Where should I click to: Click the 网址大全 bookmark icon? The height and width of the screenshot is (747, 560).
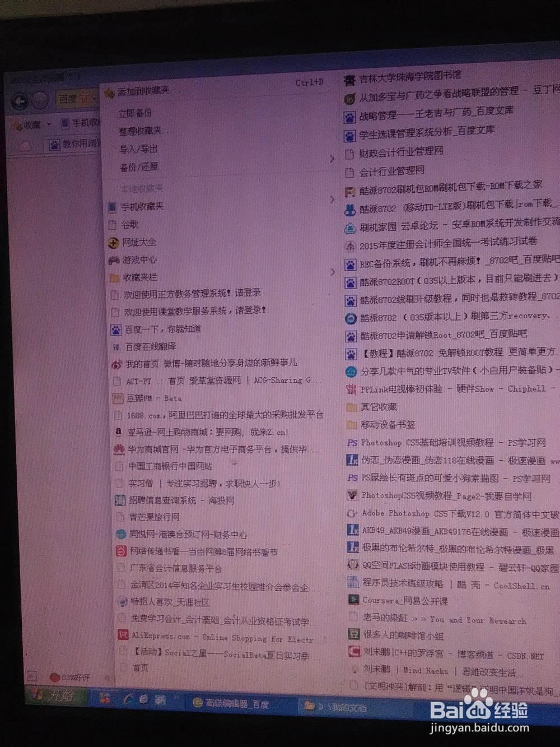click(x=113, y=243)
